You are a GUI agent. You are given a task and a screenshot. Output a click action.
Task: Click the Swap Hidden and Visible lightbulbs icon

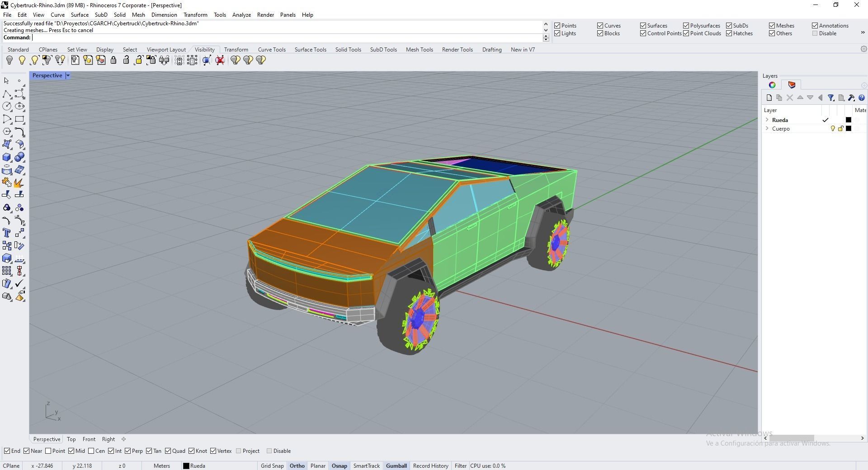60,60
